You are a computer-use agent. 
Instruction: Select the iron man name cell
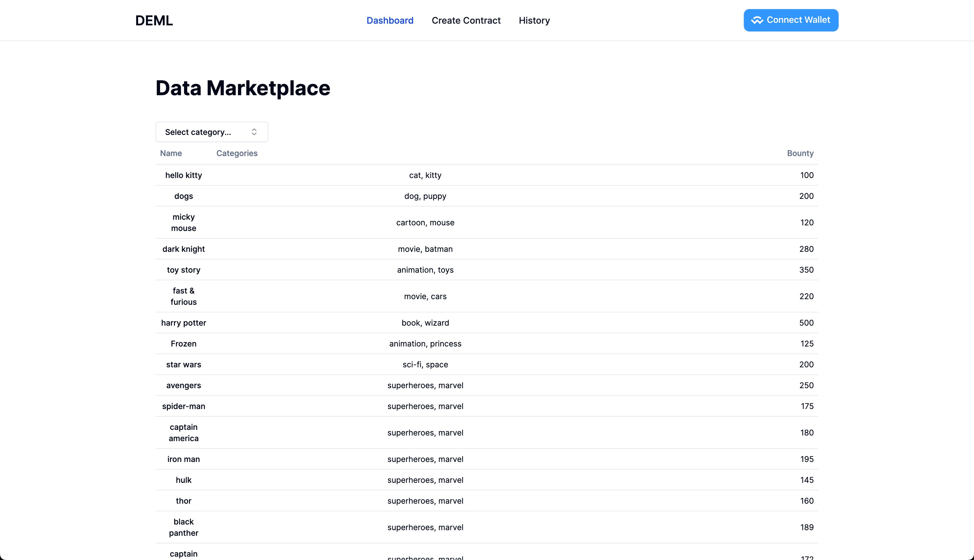coord(183,459)
